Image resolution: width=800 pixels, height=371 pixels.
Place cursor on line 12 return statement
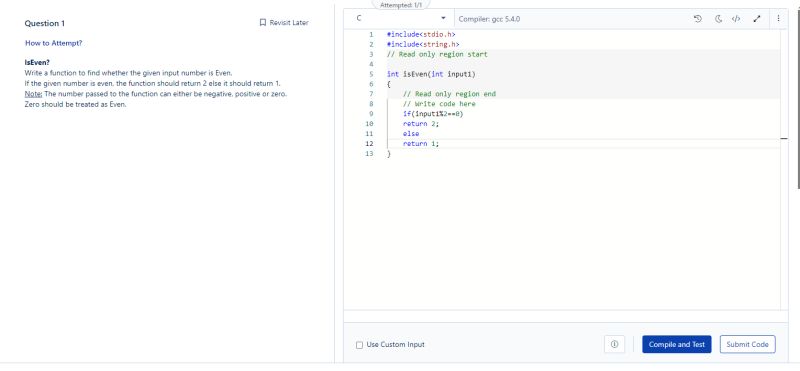[x=421, y=144]
